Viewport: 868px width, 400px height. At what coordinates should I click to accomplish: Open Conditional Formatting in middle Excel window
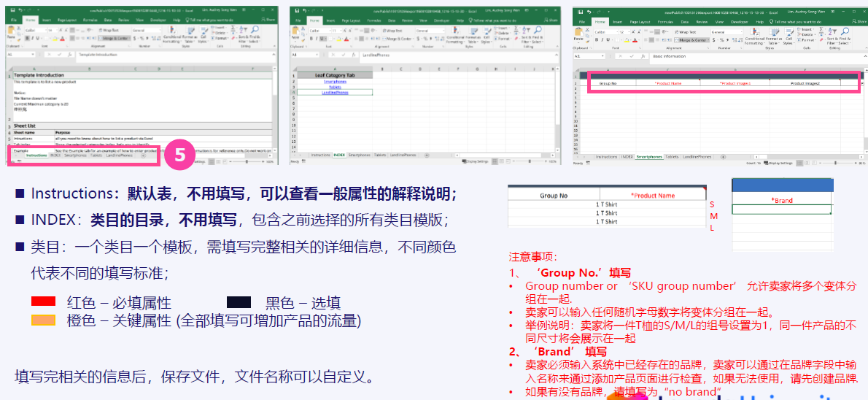click(x=455, y=35)
